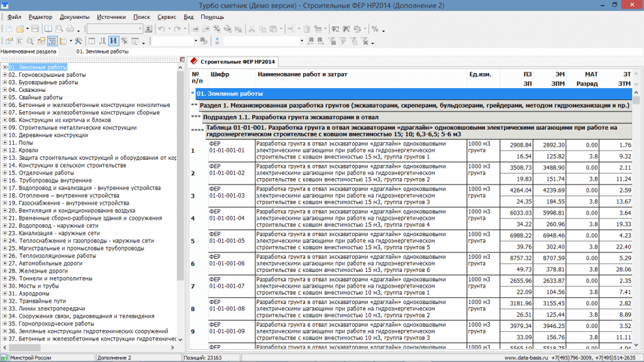644x362 pixels.
Task: Expand the 31. Аэродромы tree node
Action: click(x=5, y=293)
